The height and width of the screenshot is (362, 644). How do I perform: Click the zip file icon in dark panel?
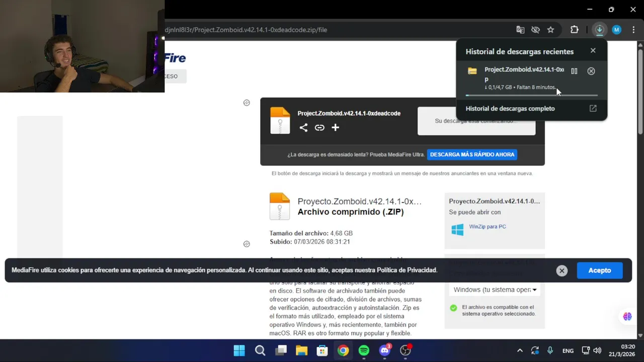click(x=280, y=121)
